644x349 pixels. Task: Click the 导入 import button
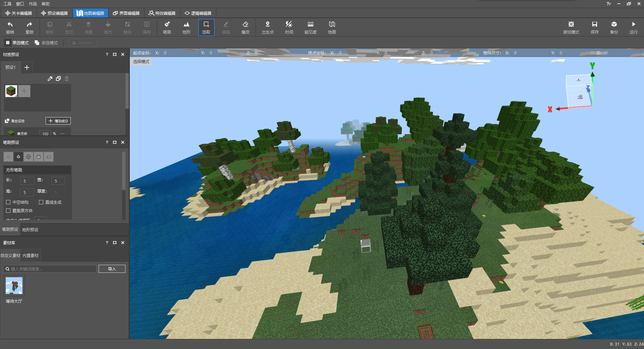pyautogui.click(x=112, y=269)
